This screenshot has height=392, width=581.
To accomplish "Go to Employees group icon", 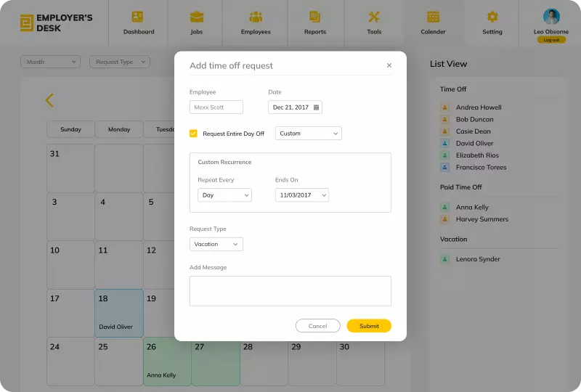I will (x=256, y=17).
